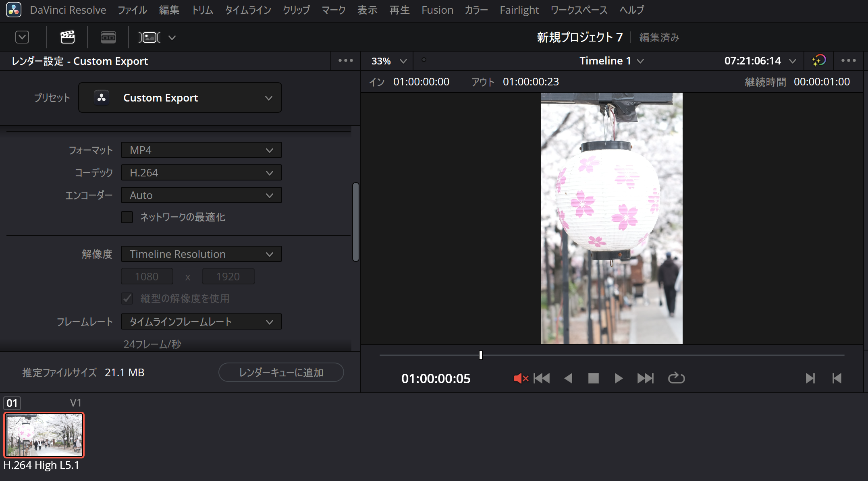Click the 継続時間 value 00:00:01:00
The height and width of the screenshot is (481, 868).
[822, 82]
